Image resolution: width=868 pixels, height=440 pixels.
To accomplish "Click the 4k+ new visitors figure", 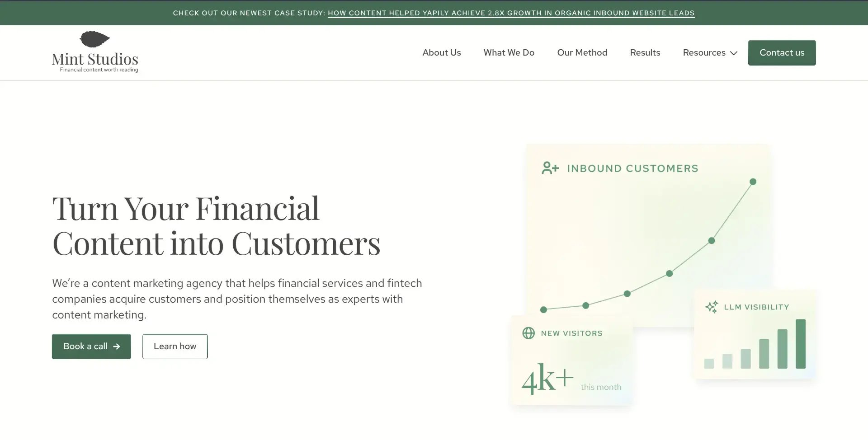I will [547, 379].
